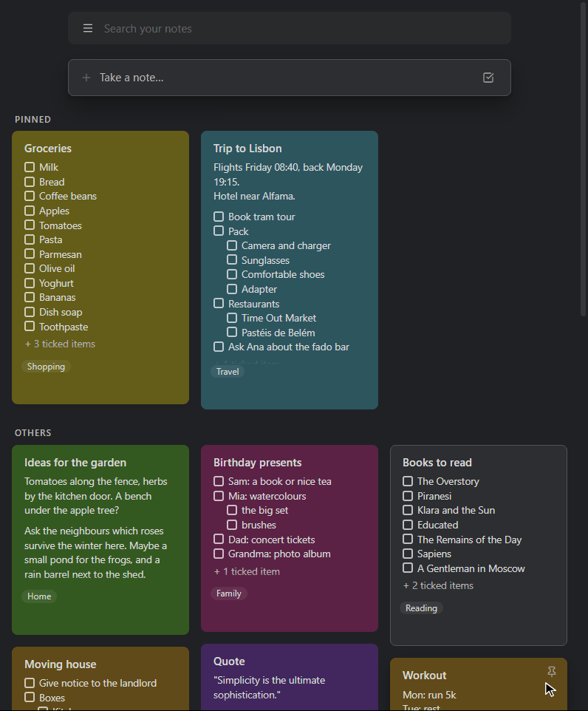Focus the Search your notes field

click(x=290, y=29)
